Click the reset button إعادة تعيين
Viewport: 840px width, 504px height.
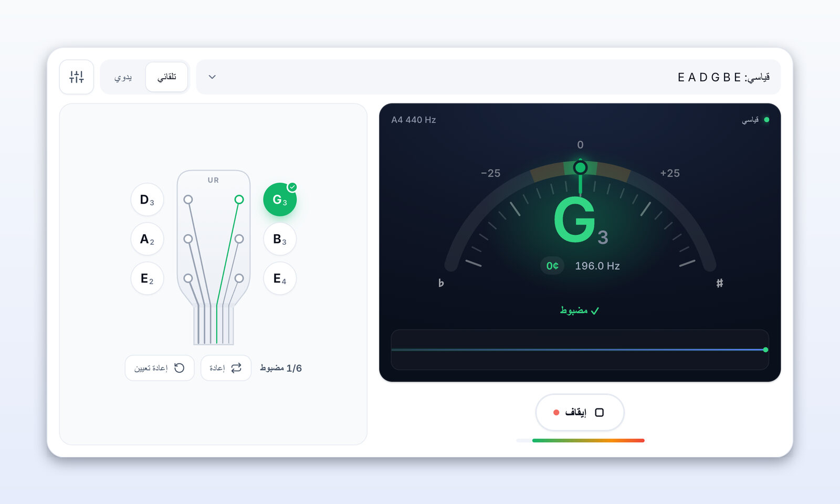160,368
